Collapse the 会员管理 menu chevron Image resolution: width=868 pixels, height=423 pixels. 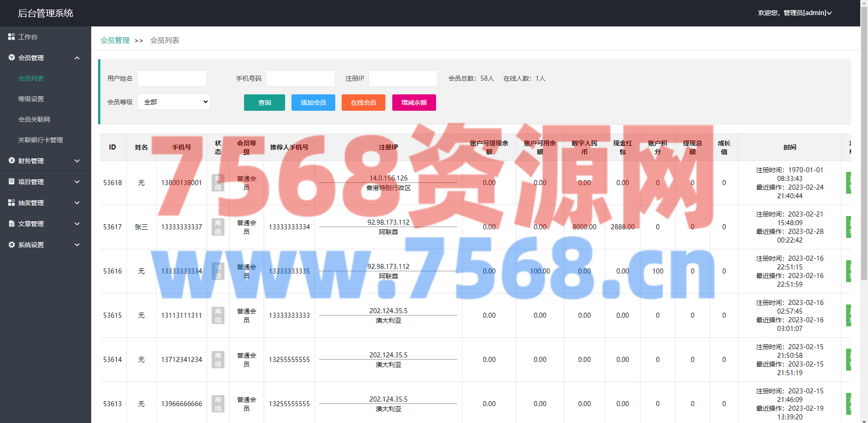coord(77,58)
